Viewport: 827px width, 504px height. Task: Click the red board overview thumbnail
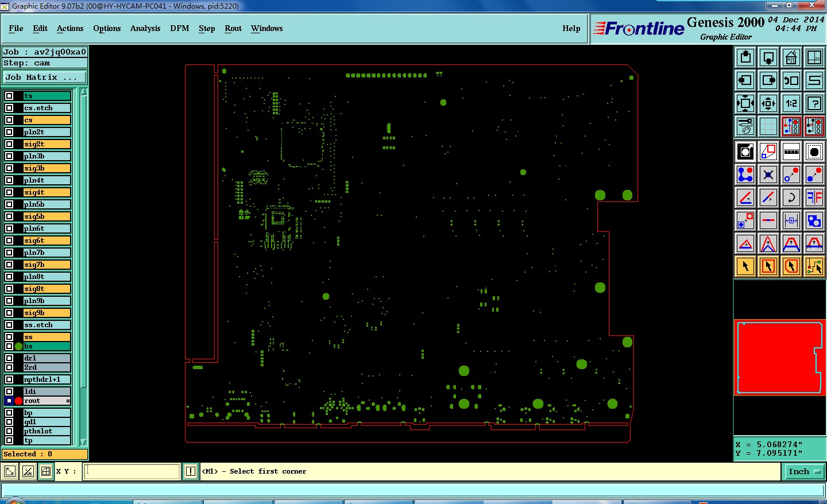pos(779,358)
